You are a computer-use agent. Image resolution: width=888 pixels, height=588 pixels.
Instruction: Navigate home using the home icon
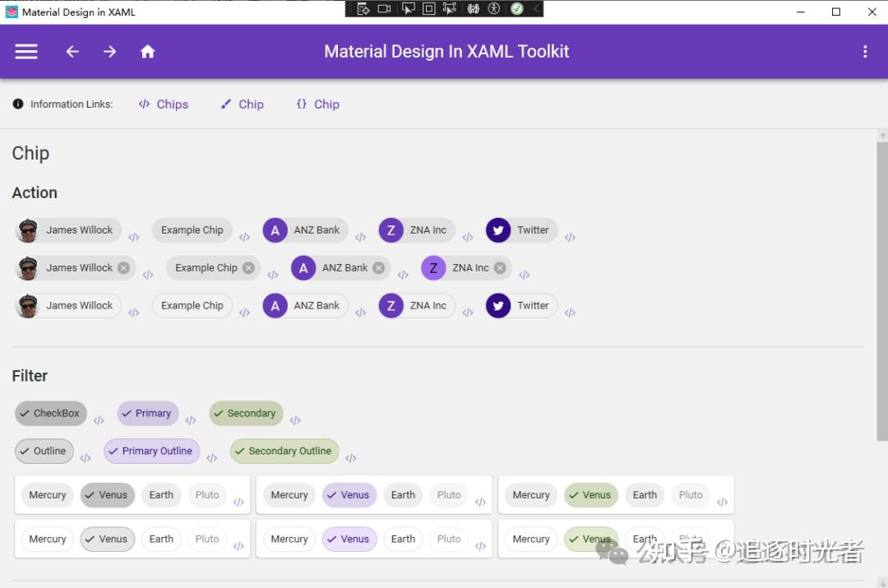(x=147, y=51)
